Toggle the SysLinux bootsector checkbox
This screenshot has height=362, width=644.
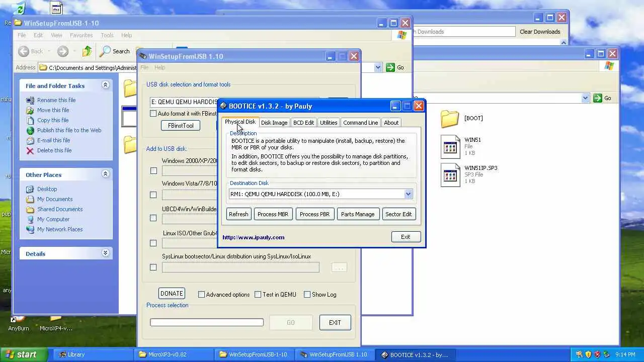(x=153, y=267)
